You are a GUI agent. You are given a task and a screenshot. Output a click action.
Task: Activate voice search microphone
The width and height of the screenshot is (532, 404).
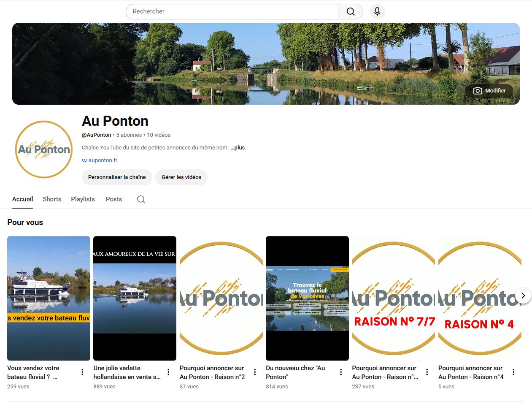[377, 11]
